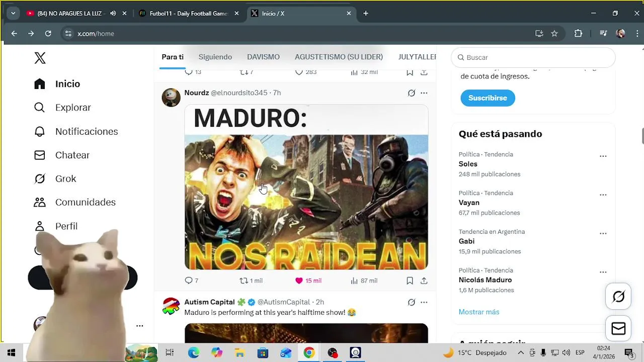Open File Explorer from taskbar
The width and height of the screenshot is (644, 362).
[240, 353]
